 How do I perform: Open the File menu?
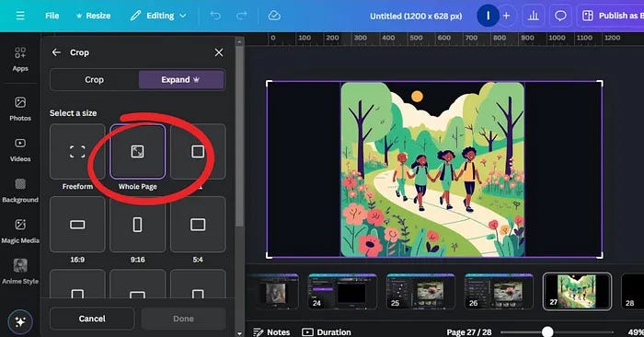point(52,16)
